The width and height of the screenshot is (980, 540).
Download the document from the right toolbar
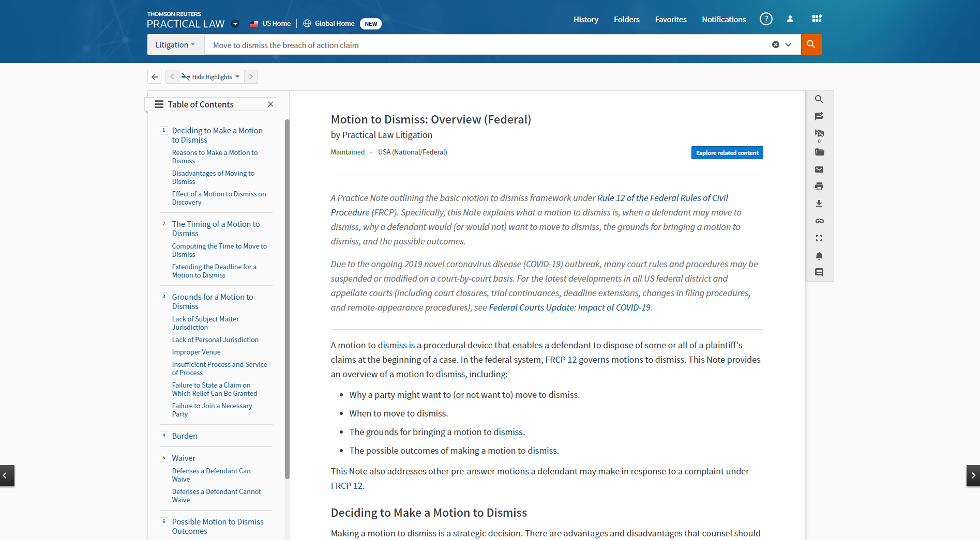[819, 204]
